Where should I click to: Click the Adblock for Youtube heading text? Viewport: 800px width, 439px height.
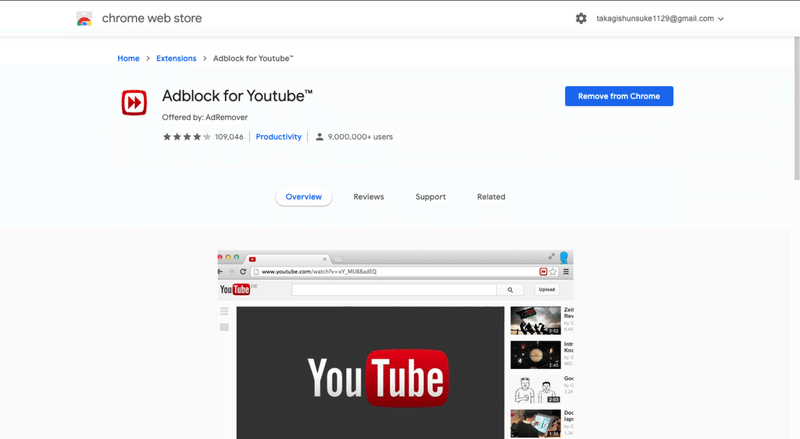(237, 96)
